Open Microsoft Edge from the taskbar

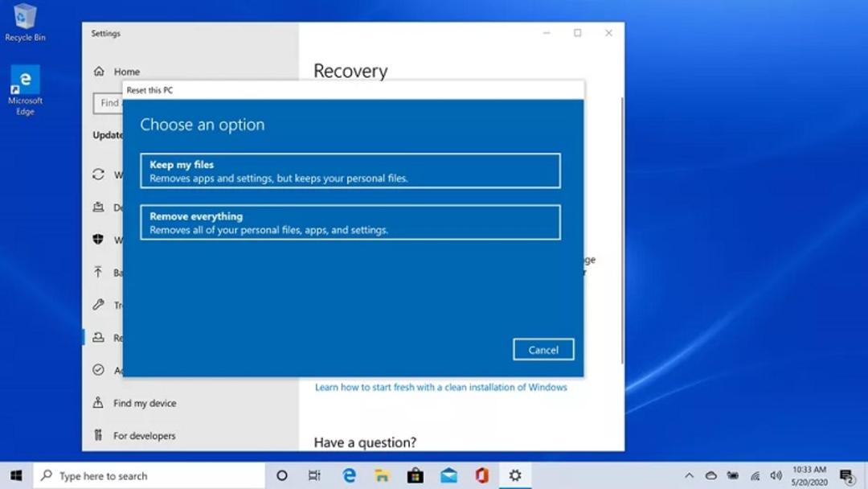349,475
